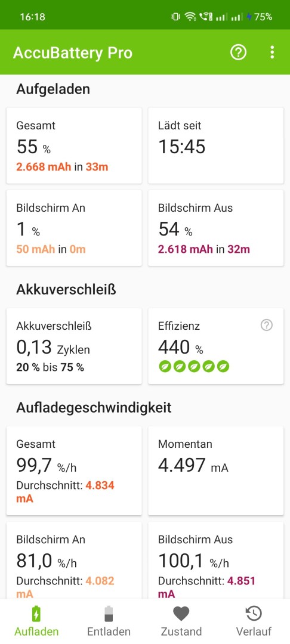Screen dimensions: 290x644
Task: Tap the battery indicator in status bar
Action: [x=259, y=17]
